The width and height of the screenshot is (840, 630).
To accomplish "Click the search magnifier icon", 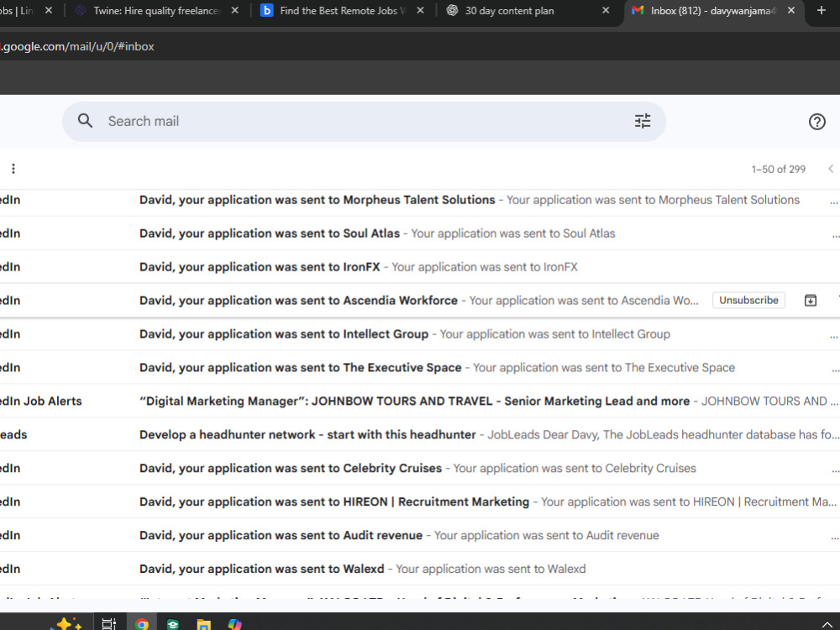I will (x=85, y=121).
